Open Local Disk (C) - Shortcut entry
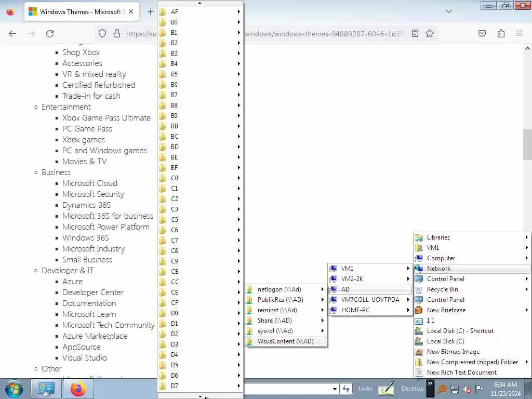 coord(472,331)
